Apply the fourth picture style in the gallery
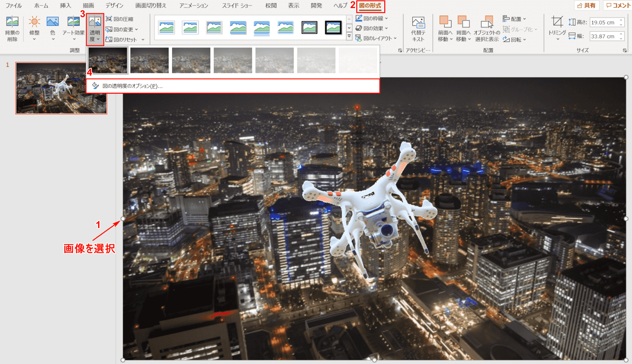Image resolution: width=632 pixels, height=364 pixels. click(x=238, y=27)
